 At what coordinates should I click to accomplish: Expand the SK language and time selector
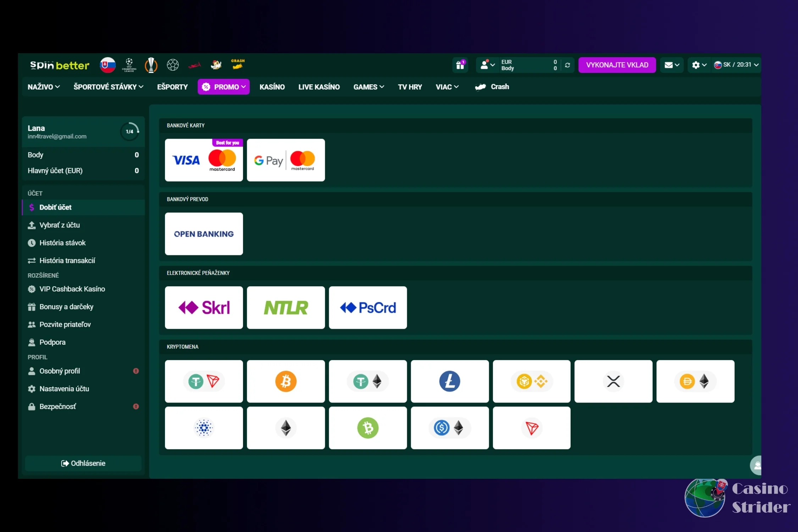click(x=736, y=65)
